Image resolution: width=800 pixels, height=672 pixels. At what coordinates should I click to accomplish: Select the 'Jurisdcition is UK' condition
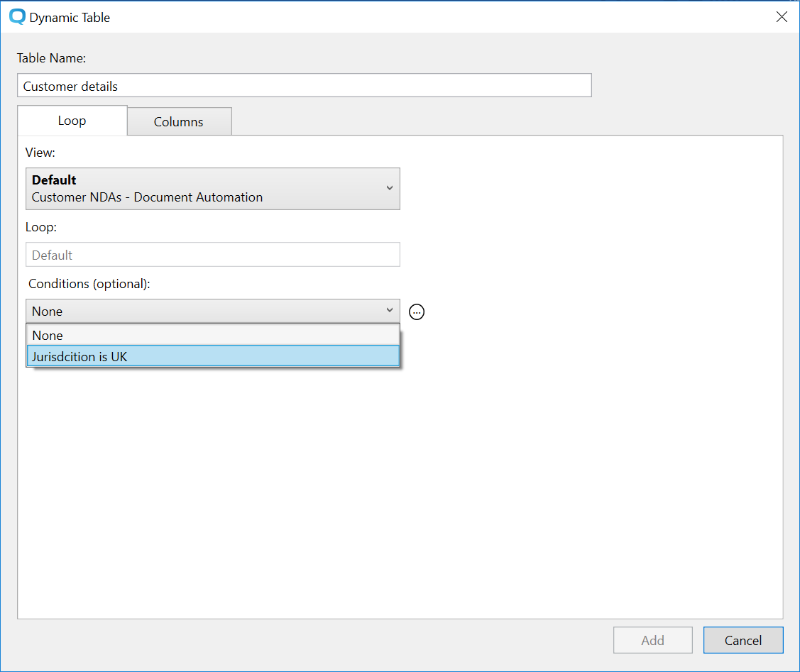coord(212,356)
